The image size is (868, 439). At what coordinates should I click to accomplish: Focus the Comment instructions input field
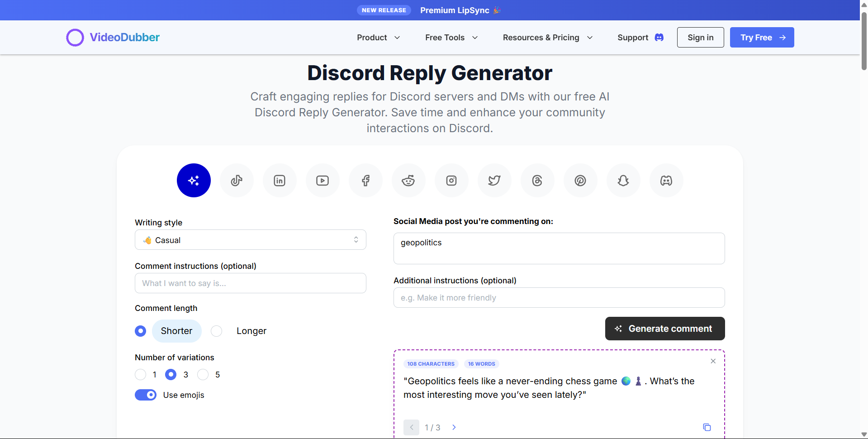click(251, 283)
